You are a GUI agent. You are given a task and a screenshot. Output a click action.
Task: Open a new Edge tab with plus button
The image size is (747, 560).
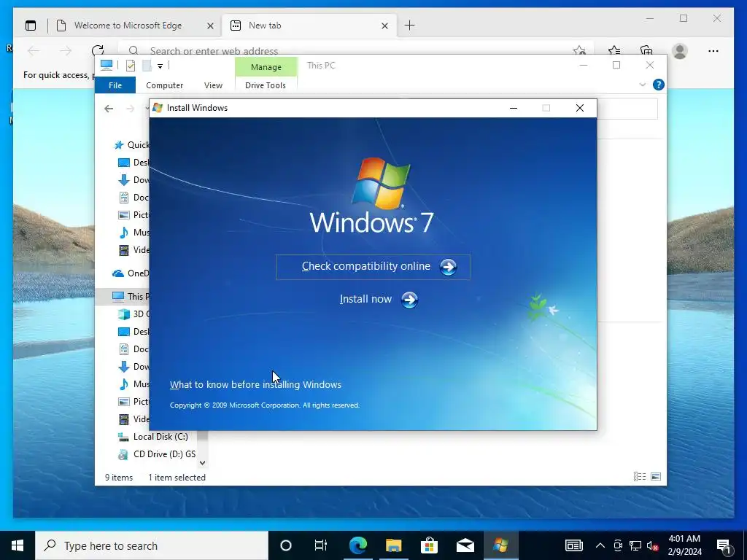[410, 26]
